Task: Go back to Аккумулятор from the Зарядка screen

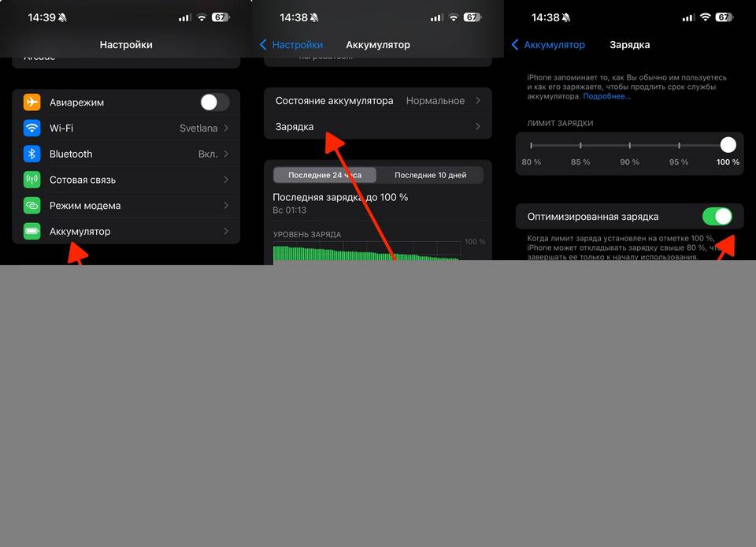Action: click(548, 45)
